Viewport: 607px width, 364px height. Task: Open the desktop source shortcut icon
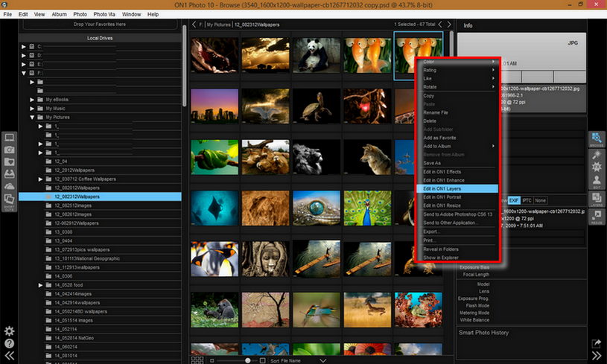pos(9,137)
